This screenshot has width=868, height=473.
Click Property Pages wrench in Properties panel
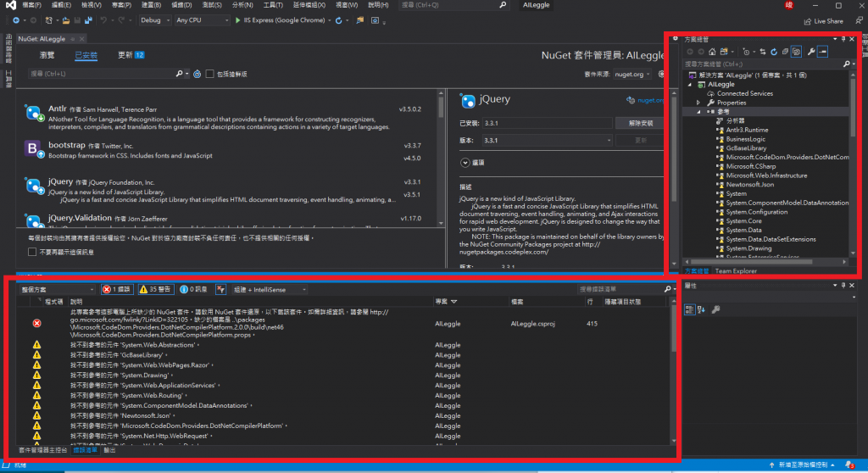tap(715, 309)
